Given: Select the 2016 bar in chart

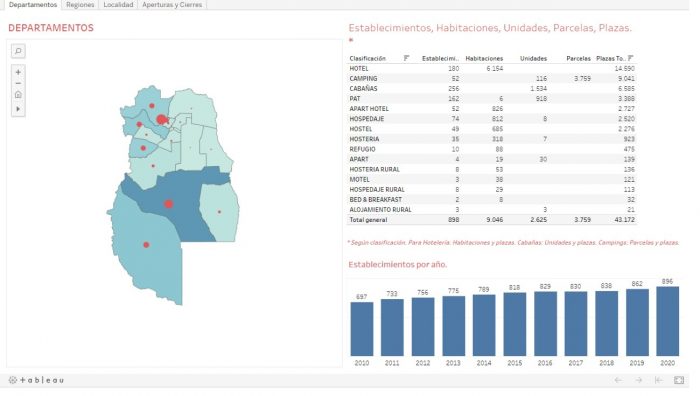Looking at the screenshot, I should tap(545, 324).
